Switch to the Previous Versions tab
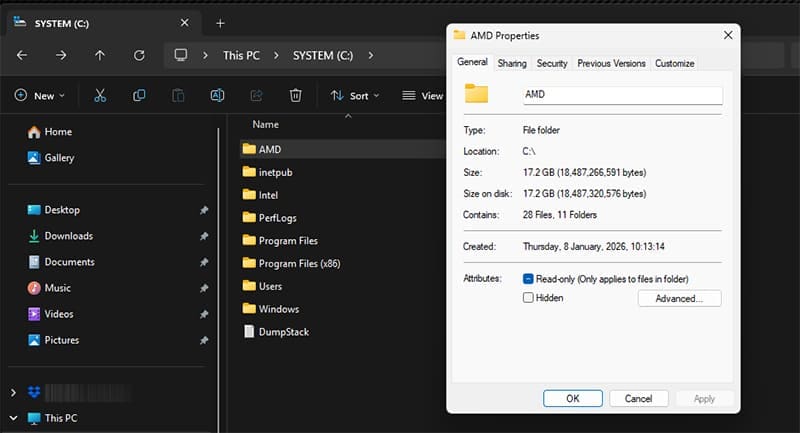The height and width of the screenshot is (433, 800). 611,63
